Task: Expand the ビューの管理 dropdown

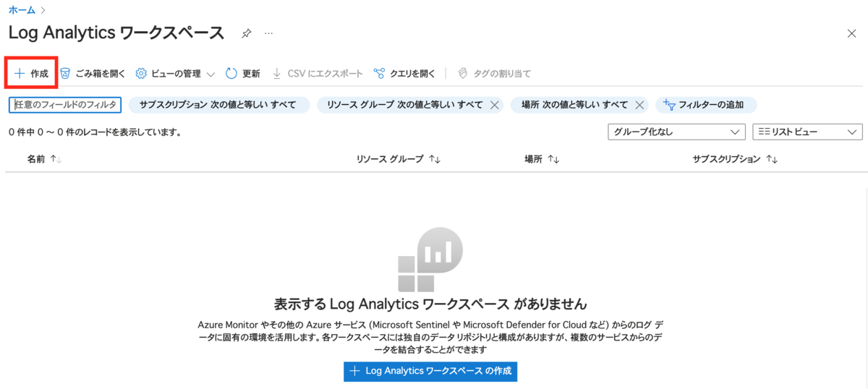Action: [x=176, y=74]
